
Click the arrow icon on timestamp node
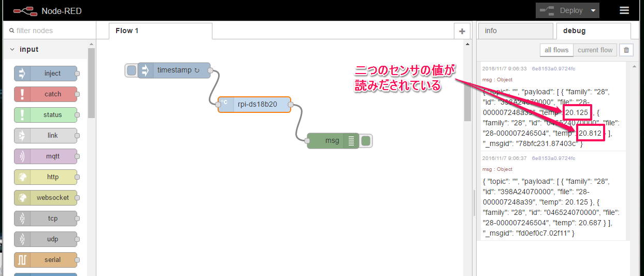click(146, 70)
